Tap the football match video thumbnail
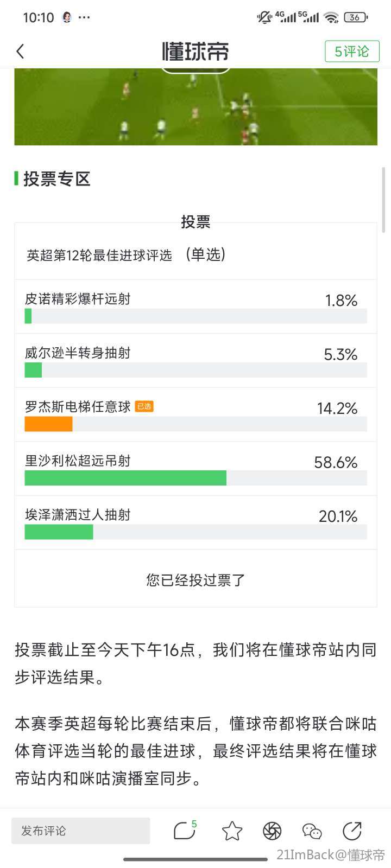The width and height of the screenshot is (391, 868). pyautogui.click(x=195, y=107)
